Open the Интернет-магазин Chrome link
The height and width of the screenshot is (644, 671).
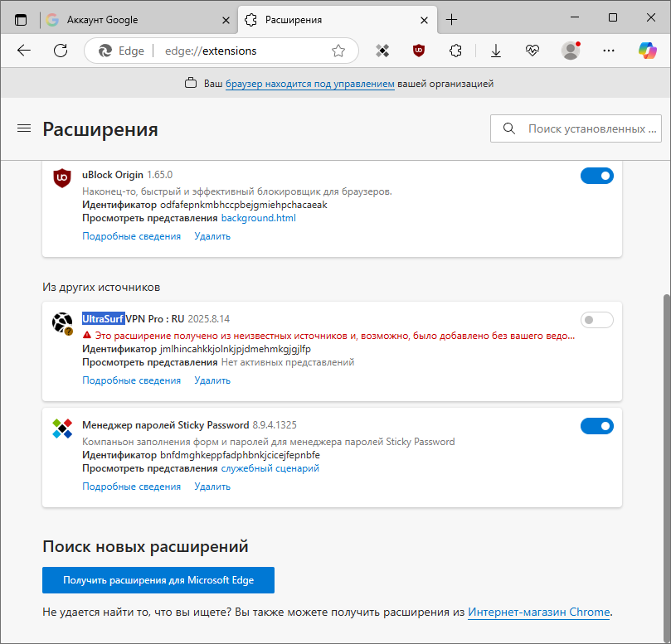[x=539, y=612]
